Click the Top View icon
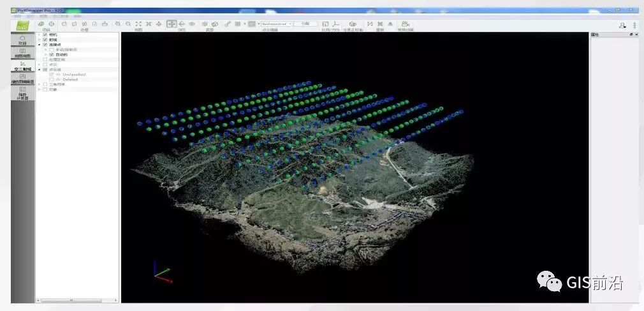 coord(159,24)
